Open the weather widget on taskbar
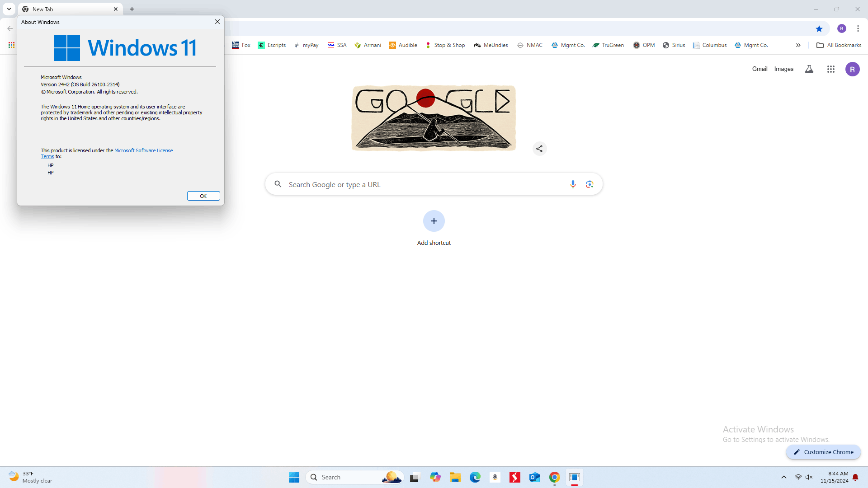 [x=31, y=477]
